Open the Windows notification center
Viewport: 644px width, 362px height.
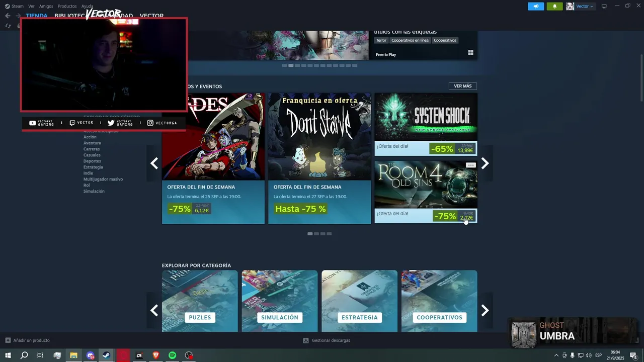[634, 355]
